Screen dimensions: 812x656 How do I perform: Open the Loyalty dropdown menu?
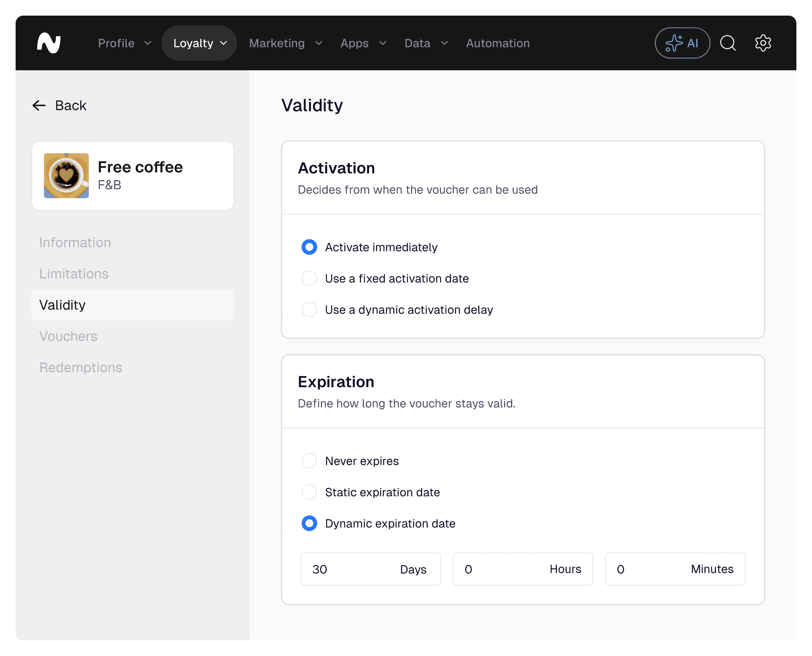(199, 43)
